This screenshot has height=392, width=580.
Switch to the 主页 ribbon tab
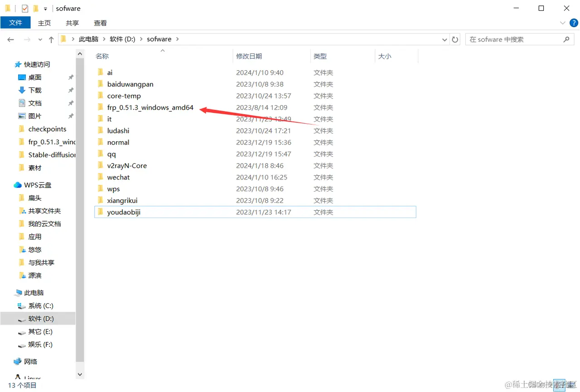pos(44,23)
